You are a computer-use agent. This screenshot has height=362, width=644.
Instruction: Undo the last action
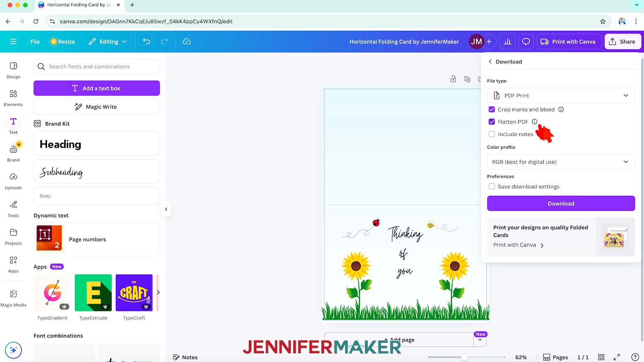pos(147,42)
